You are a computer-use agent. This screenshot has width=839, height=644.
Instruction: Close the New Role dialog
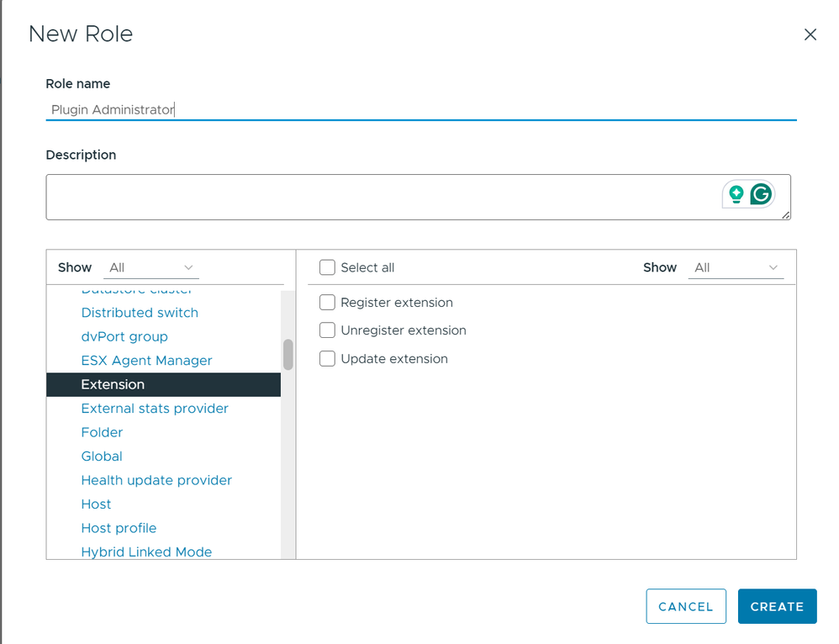pos(810,34)
